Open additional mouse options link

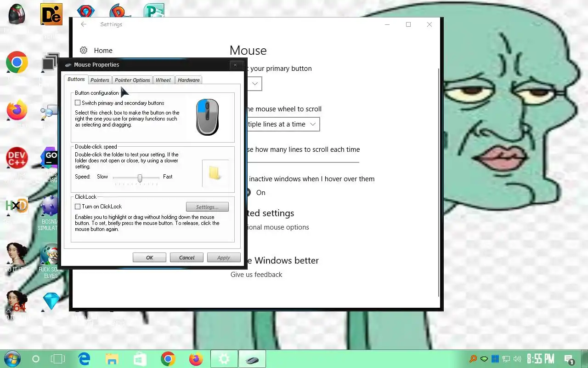[x=278, y=227]
